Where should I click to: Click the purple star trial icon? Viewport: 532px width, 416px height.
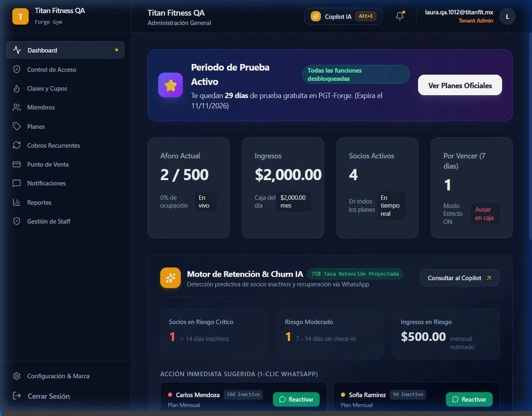point(171,85)
